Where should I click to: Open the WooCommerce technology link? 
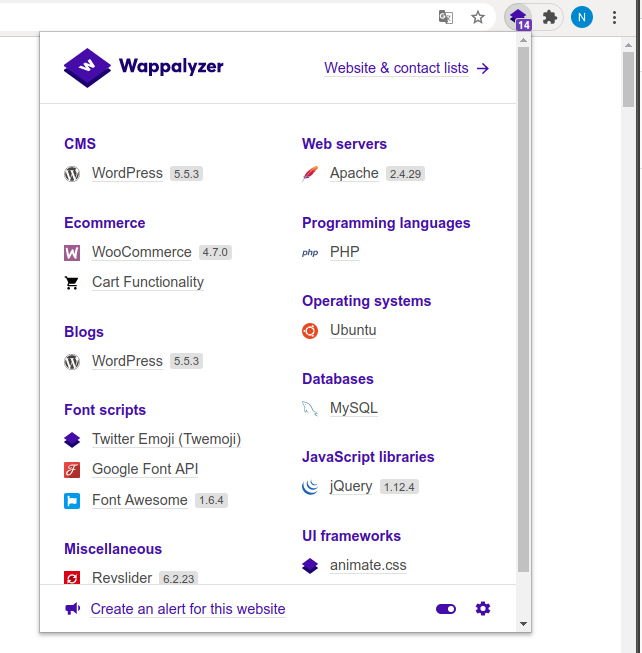pyautogui.click(x=142, y=252)
